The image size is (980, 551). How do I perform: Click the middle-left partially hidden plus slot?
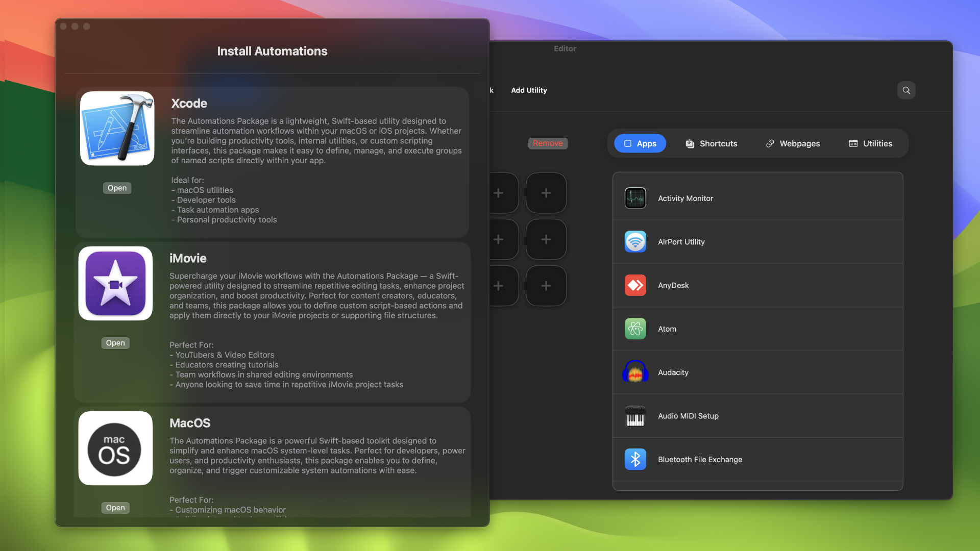pos(504,239)
